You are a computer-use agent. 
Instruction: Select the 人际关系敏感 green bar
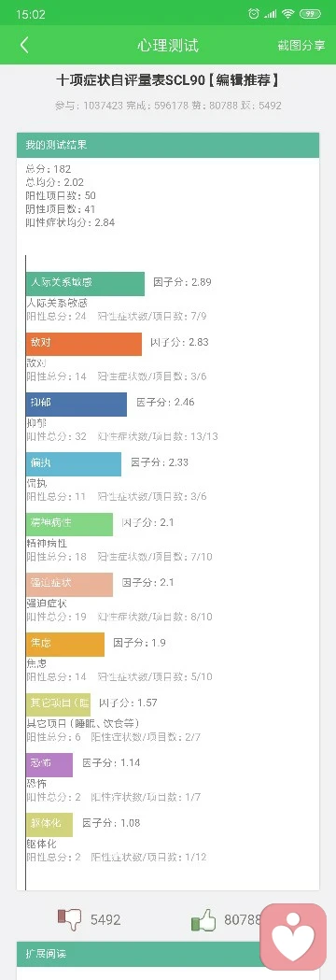pyautogui.click(x=85, y=283)
